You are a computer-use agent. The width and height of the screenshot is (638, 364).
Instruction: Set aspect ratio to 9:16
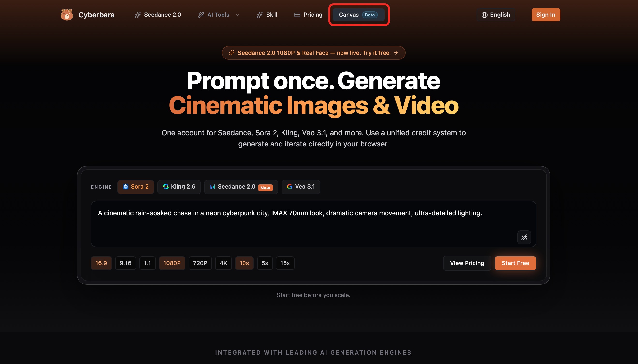tap(126, 263)
